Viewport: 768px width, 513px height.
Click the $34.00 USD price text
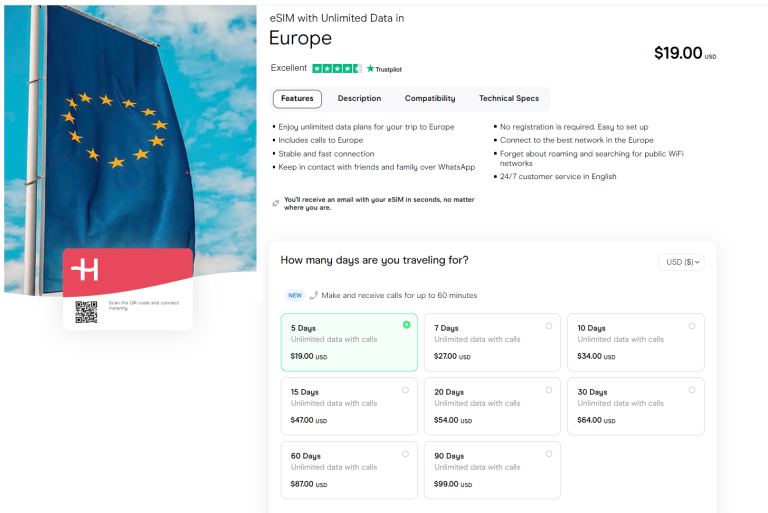[x=596, y=356]
